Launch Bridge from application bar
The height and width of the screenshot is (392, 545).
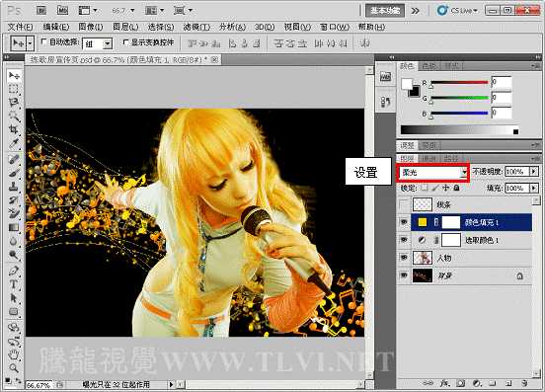click(41, 11)
